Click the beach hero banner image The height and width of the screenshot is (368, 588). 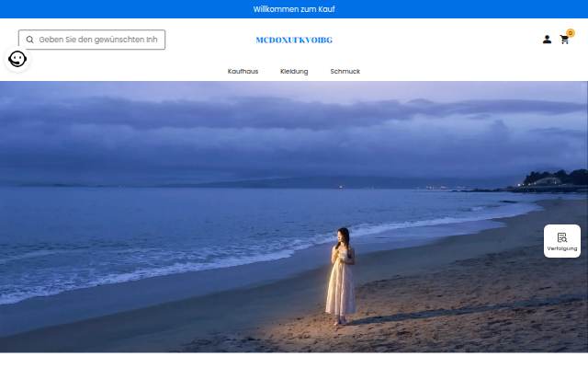pyautogui.click(x=294, y=217)
